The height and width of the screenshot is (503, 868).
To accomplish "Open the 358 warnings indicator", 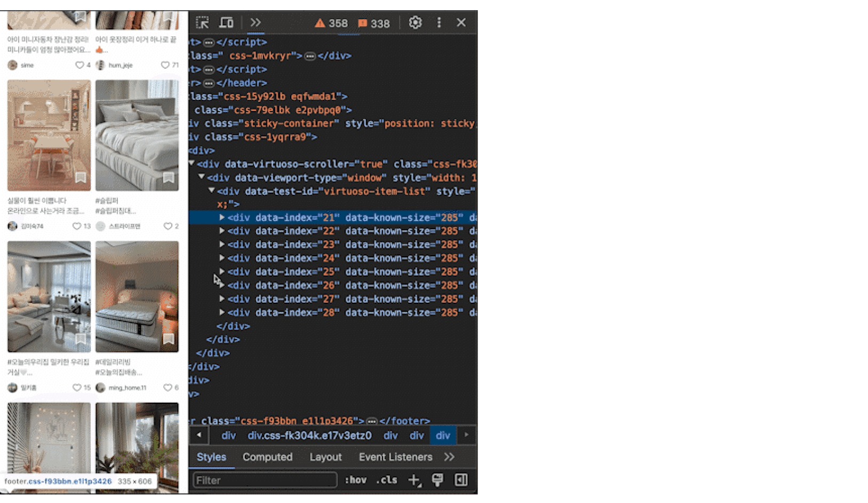I will [x=331, y=23].
